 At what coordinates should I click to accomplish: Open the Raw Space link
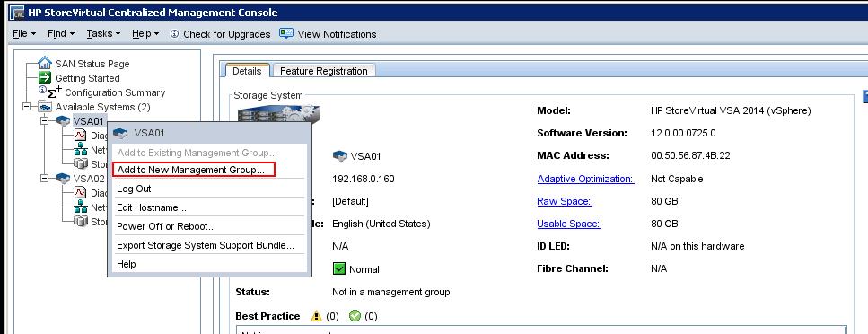565,202
